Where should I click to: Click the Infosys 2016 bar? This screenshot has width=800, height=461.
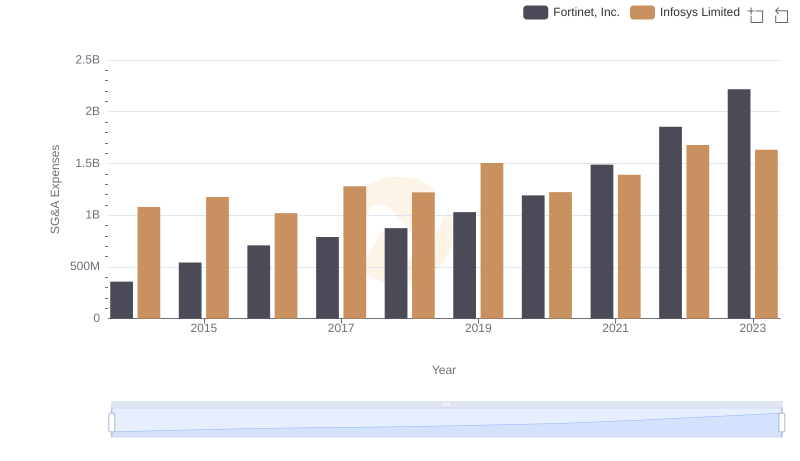[x=286, y=266]
